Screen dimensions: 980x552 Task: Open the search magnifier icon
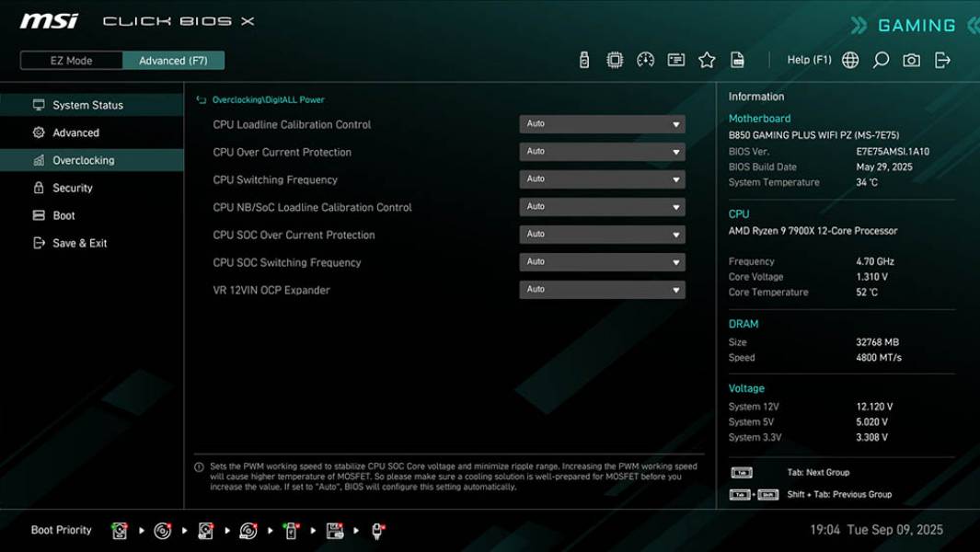(880, 59)
